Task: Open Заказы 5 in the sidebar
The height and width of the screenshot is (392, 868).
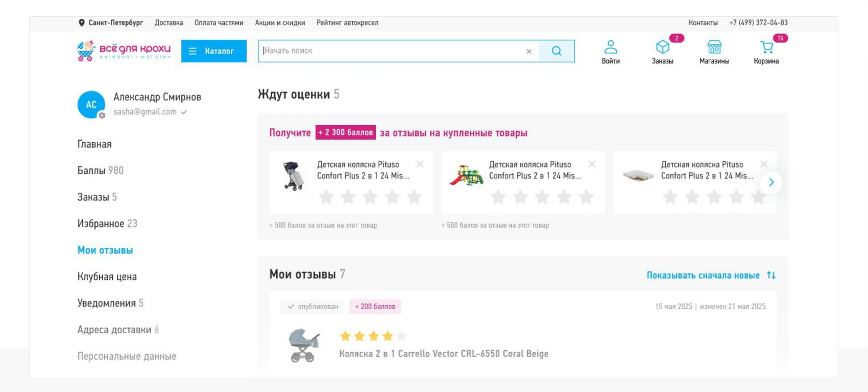Action: coord(97,197)
